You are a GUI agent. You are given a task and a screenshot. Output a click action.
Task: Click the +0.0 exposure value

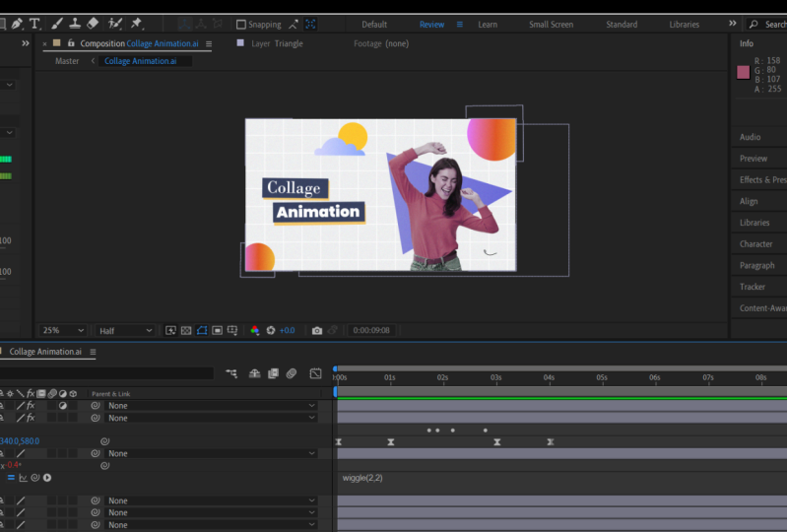[x=287, y=330]
